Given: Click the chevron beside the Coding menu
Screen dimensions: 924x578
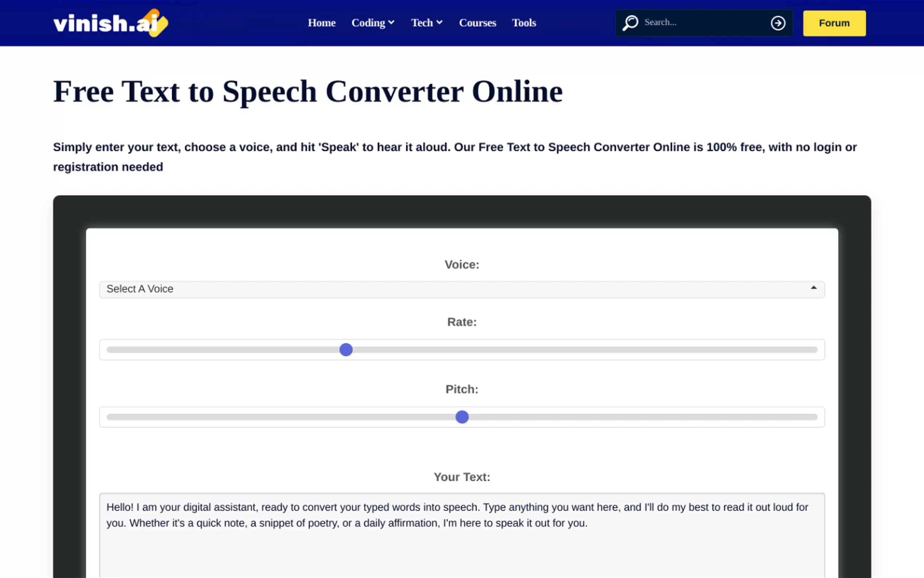Looking at the screenshot, I should [391, 23].
